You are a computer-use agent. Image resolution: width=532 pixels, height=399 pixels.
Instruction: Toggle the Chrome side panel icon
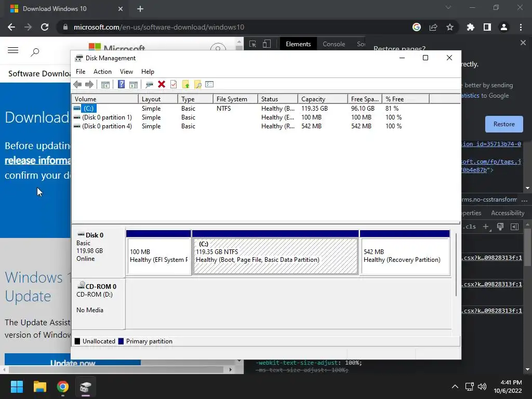(x=487, y=27)
